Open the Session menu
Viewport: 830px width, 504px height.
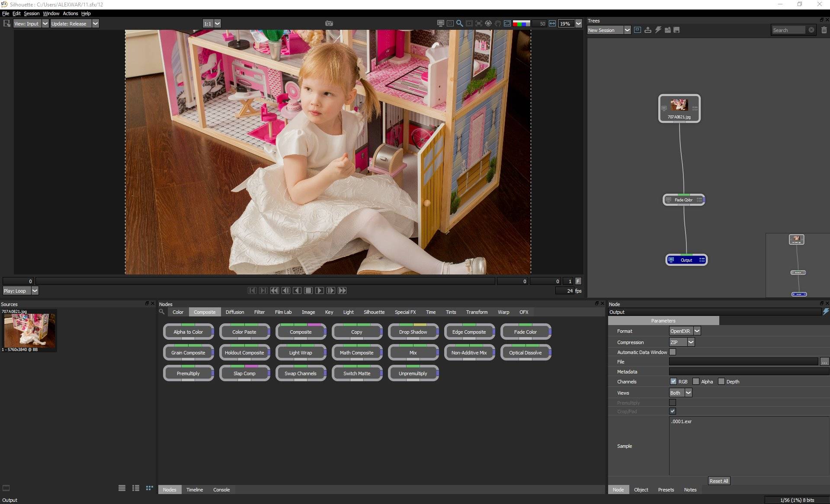tap(32, 13)
